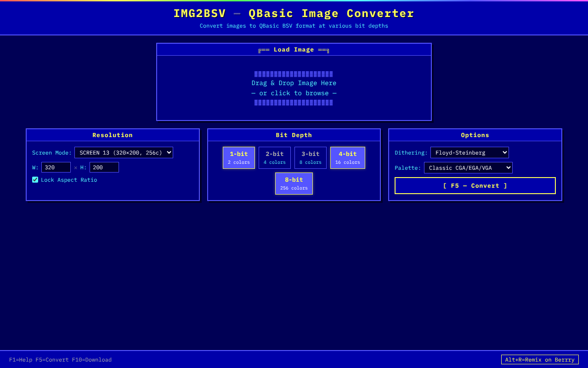The image size is (588, 368).
Task: Select 1-bit 2 colors depth
Action: [239, 158]
